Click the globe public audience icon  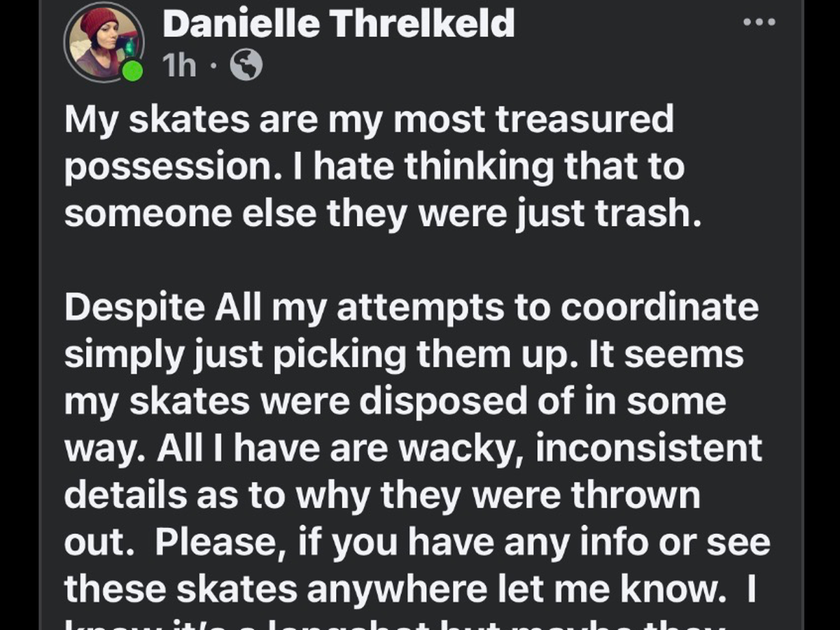pos(246,66)
